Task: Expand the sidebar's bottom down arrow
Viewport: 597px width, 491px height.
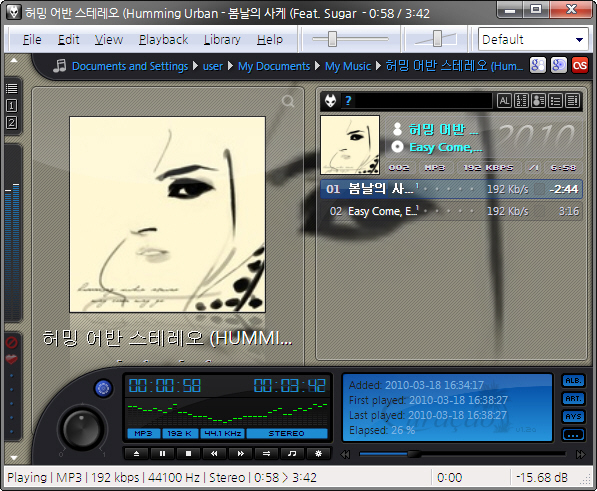Action: tap(14, 458)
